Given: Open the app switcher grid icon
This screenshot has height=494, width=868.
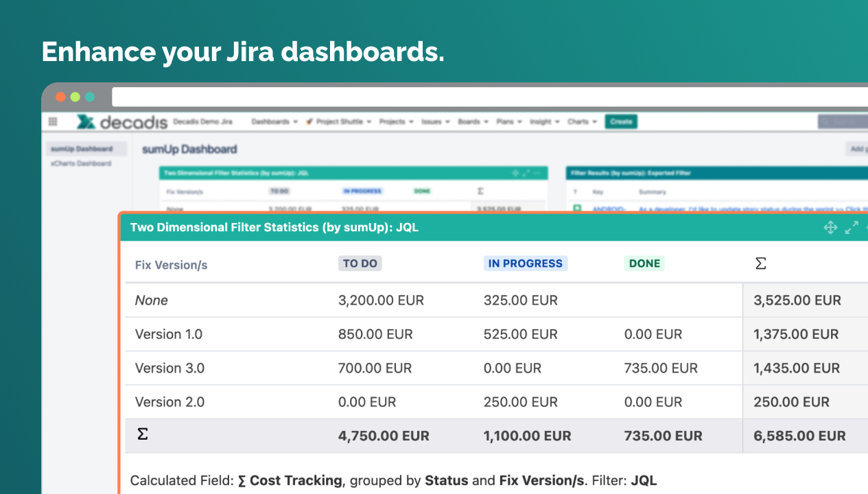Looking at the screenshot, I should click(53, 121).
